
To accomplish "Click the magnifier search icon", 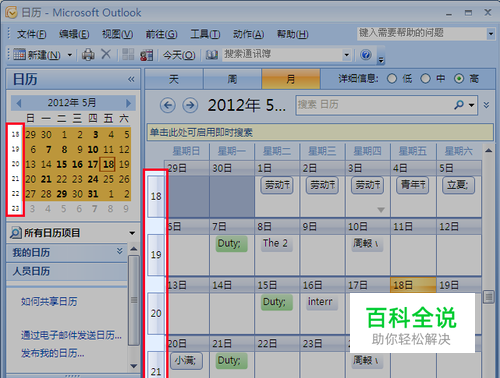I will (x=459, y=105).
